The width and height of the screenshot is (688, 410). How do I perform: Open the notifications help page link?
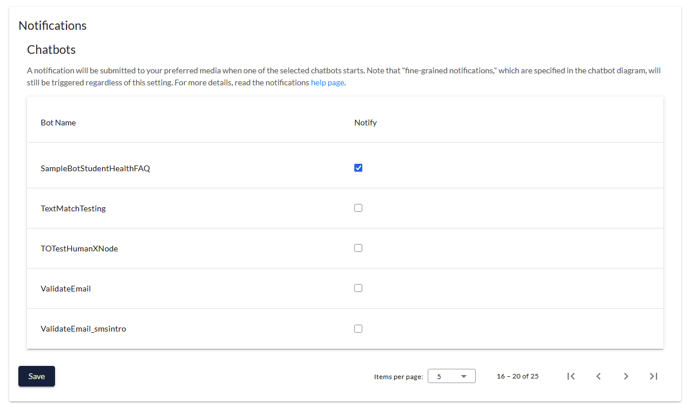[x=327, y=83]
